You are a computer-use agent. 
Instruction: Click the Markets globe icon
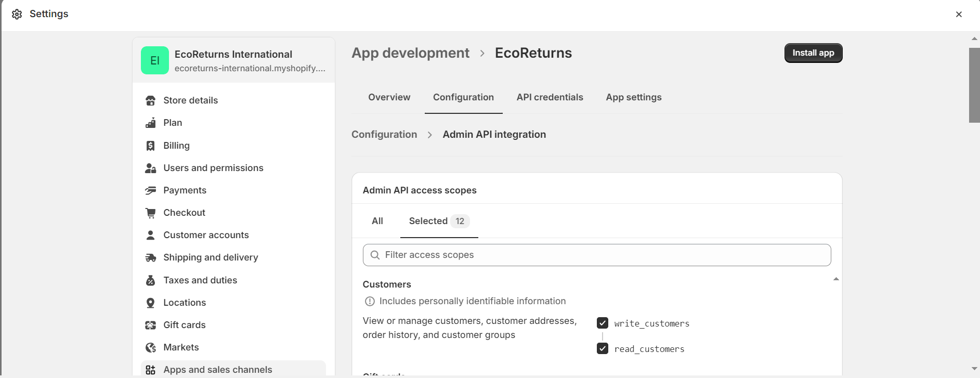click(151, 347)
